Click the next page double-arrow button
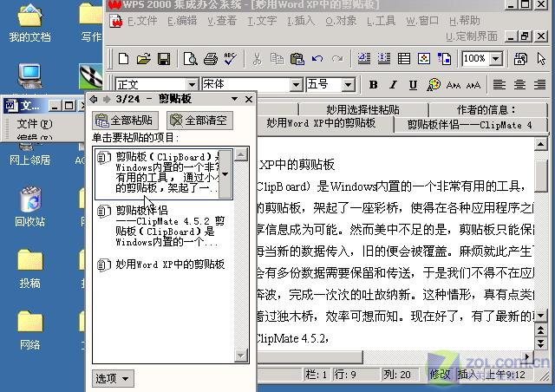 point(541,343)
